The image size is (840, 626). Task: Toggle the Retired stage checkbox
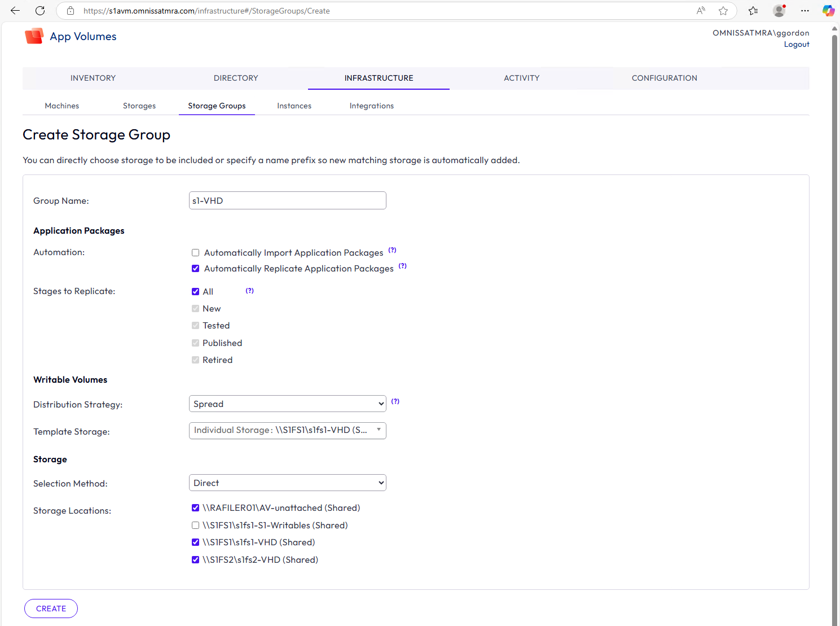195,360
